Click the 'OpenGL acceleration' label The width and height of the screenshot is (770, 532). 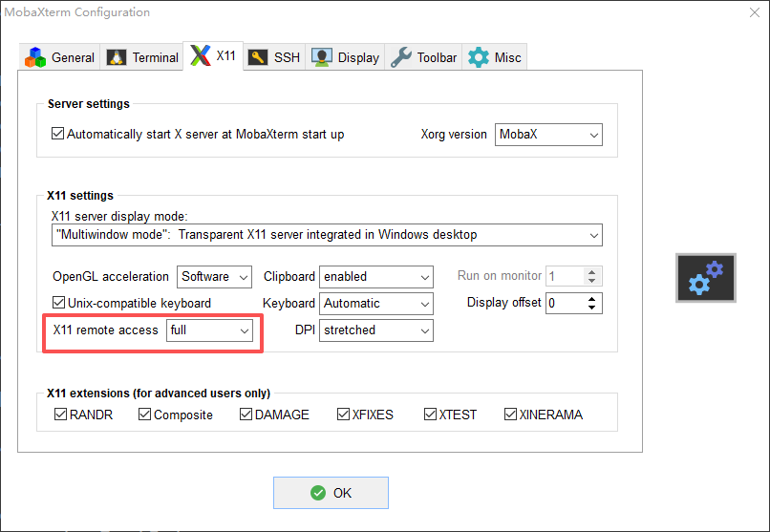[x=111, y=276]
